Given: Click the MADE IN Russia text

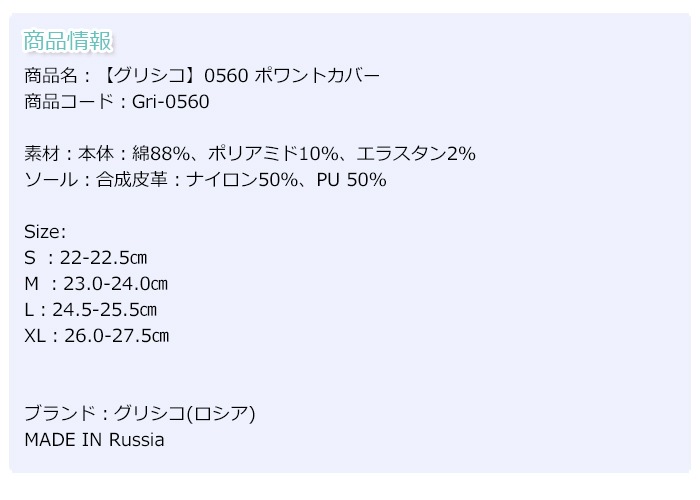Looking at the screenshot, I should point(94,440).
